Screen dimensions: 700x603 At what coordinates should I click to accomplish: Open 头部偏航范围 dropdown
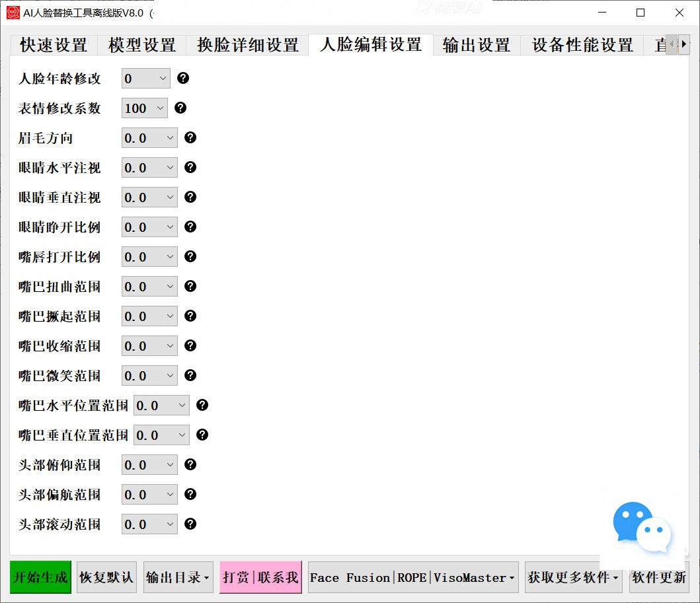click(x=149, y=495)
